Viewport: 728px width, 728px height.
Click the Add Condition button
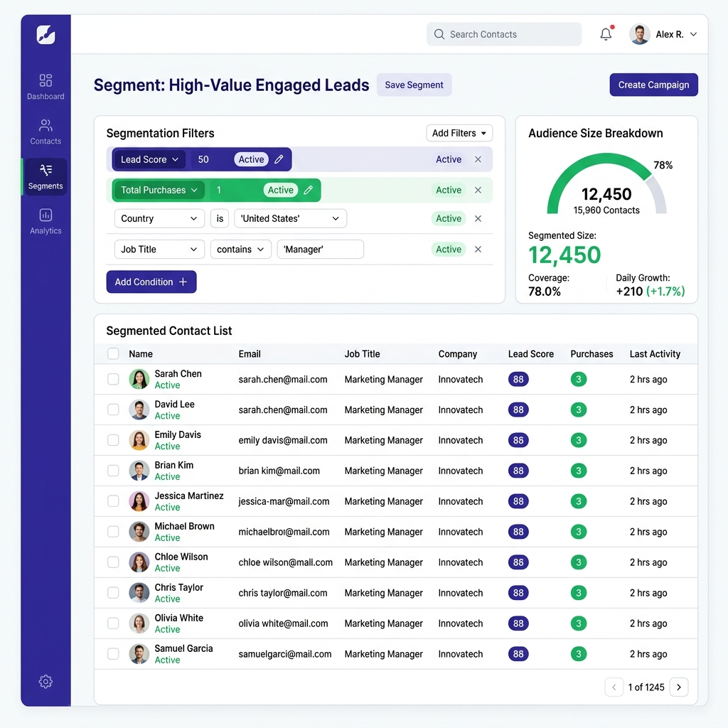click(151, 282)
